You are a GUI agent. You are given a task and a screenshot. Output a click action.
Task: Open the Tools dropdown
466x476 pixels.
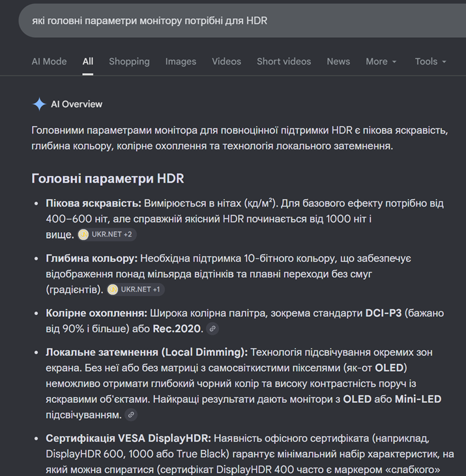pyautogui.click(x=431, y=61)
